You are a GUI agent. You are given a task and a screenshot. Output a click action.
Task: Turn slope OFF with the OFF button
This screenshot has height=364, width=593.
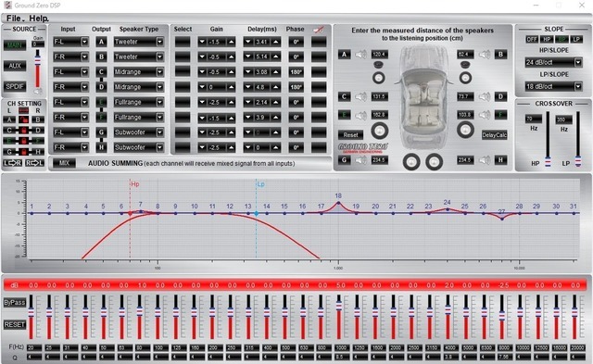(x=532, y=39)
